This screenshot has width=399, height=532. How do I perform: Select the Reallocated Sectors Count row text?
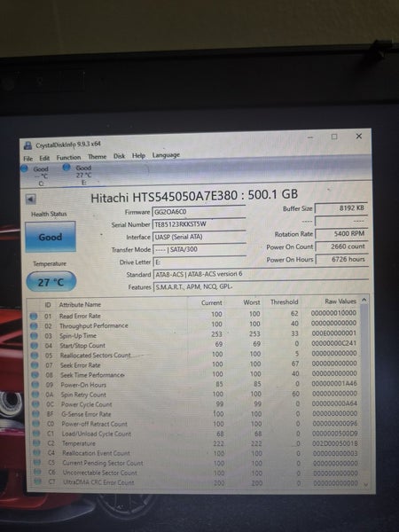pyautogui.click(x=96, y=356)
